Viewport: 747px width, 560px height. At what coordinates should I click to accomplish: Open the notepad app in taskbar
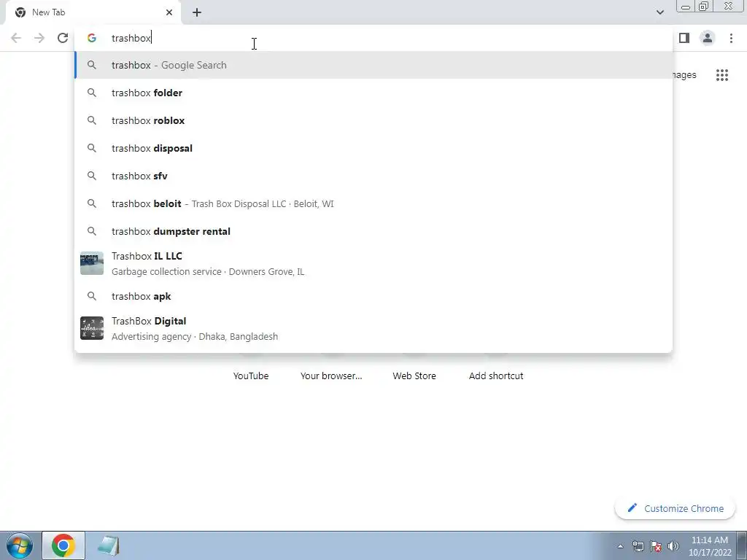pyautogui.click(x=108, y=545)
